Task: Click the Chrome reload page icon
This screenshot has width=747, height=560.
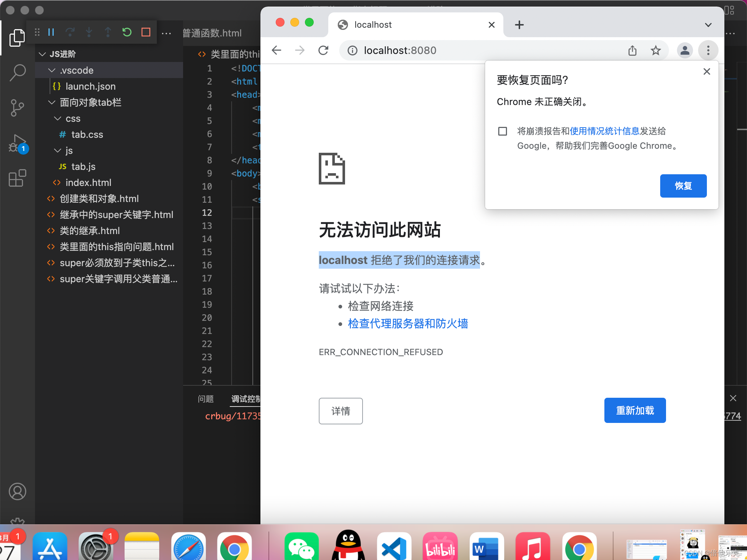Action: click(x=323, y=50)
